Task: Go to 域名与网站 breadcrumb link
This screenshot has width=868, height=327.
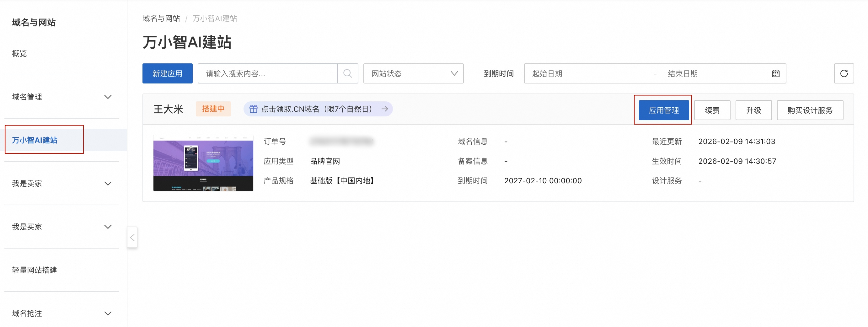Action: [x=161, y=18]
